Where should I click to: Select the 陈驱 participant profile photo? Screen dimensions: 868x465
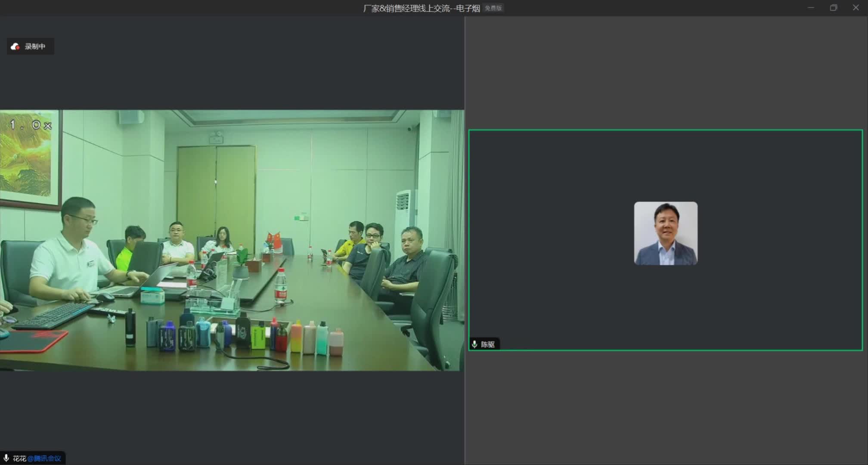point(666,233)
